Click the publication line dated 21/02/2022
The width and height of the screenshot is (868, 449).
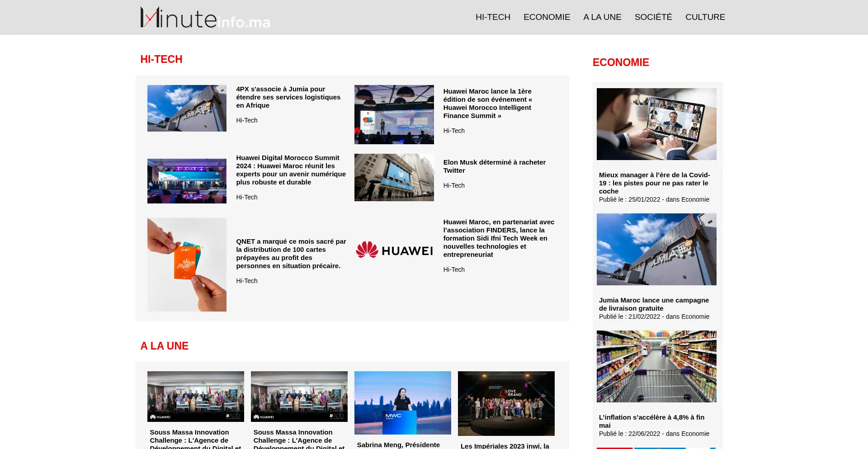(654, 317)
